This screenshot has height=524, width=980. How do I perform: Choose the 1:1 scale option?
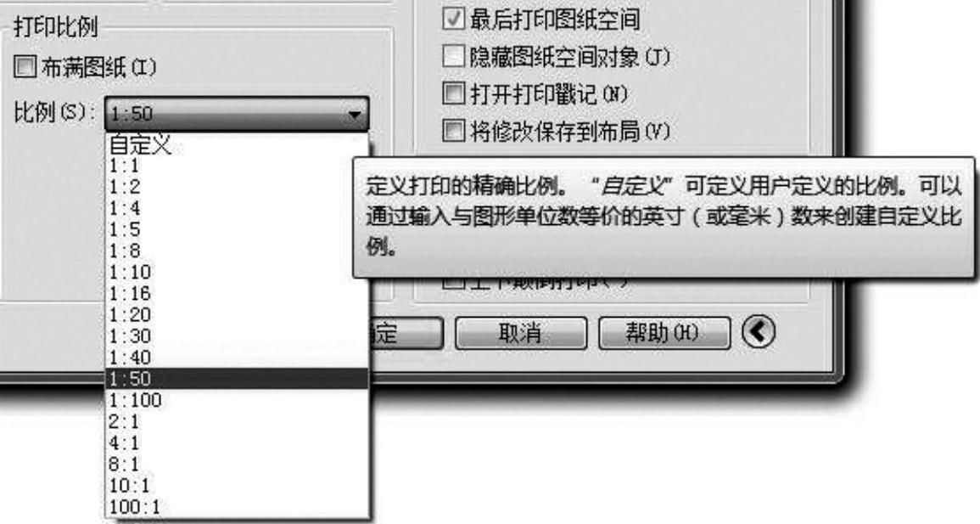pos(238,166)
